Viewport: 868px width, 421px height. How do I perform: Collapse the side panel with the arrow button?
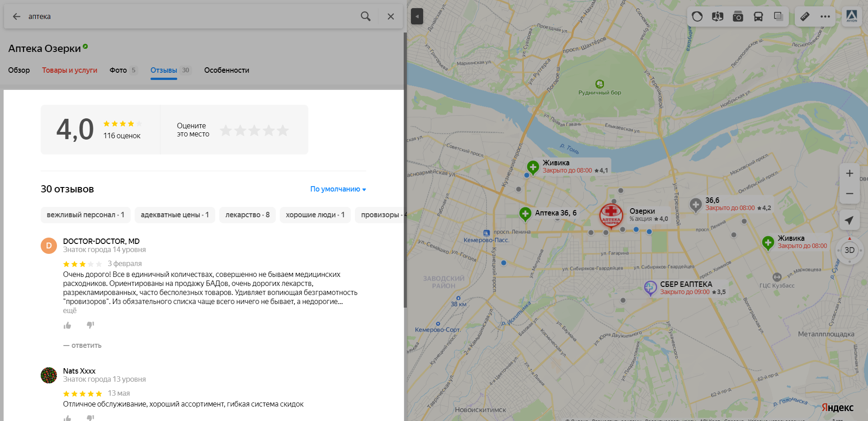coord(417,17)
